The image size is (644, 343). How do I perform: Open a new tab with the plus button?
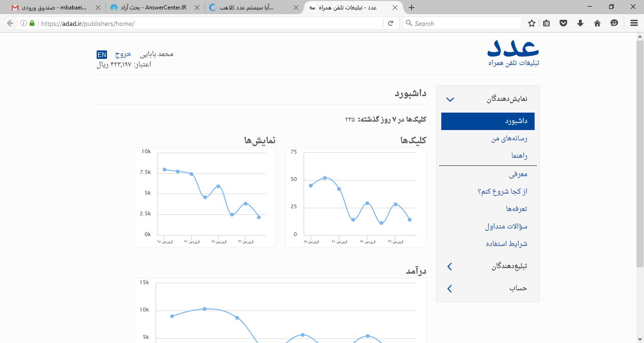[x=412, y=8]
